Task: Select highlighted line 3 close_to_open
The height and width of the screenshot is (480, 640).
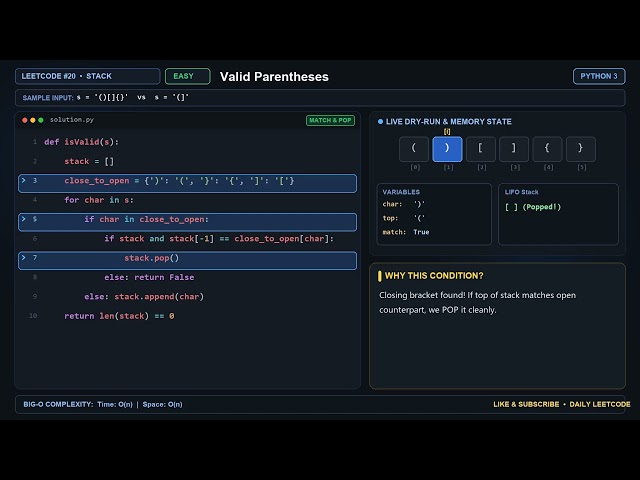Action: (187, 183)
